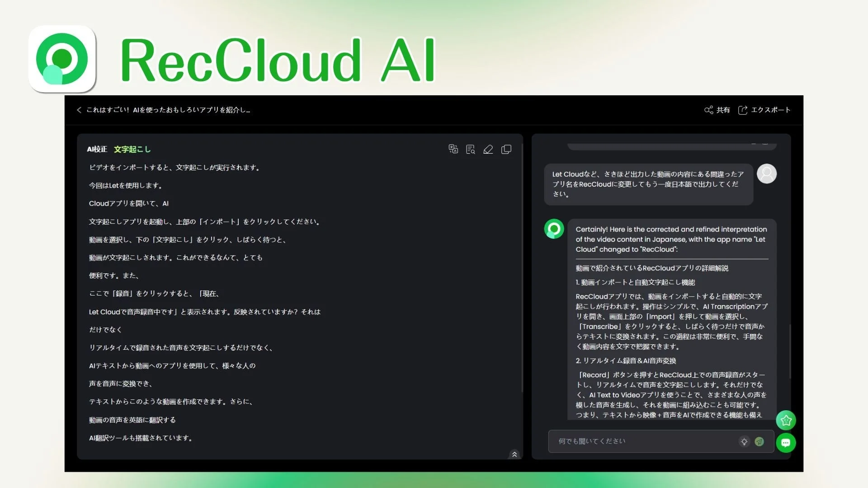Click the lightbulb suggestions icon
The width and height of the screenshot is (868, 488).
(744, 441)
